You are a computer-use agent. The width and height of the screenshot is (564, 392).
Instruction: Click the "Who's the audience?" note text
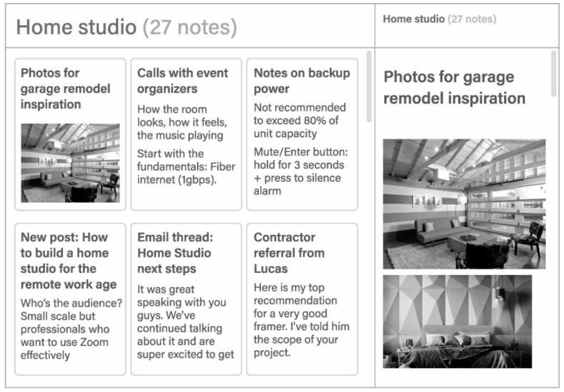pos(71,329)
